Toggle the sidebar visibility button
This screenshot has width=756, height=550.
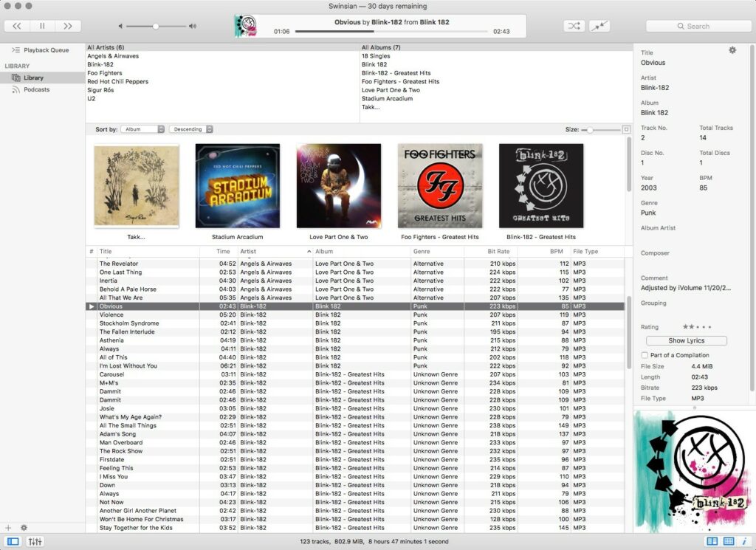[13, 542]
